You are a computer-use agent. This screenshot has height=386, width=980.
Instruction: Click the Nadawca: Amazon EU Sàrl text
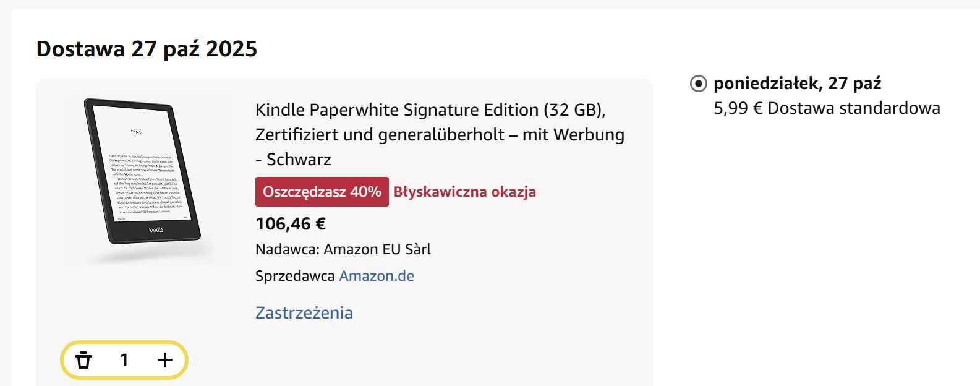343,249
